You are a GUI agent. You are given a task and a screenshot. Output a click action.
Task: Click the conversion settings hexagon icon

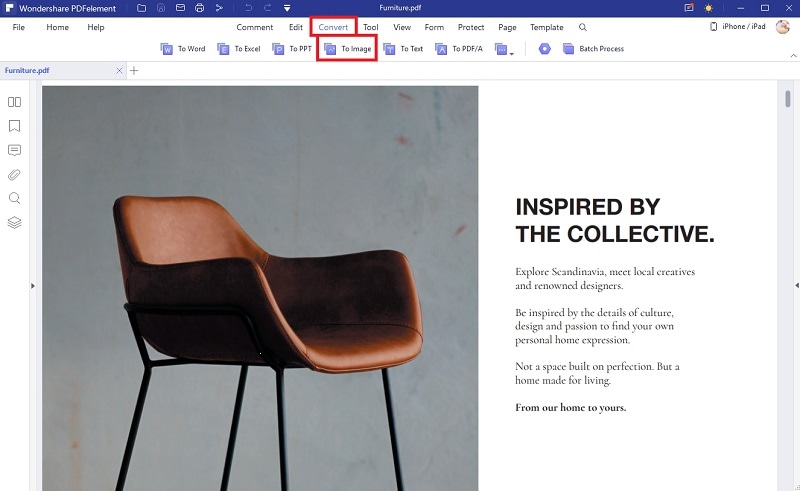tap(545, 48)
